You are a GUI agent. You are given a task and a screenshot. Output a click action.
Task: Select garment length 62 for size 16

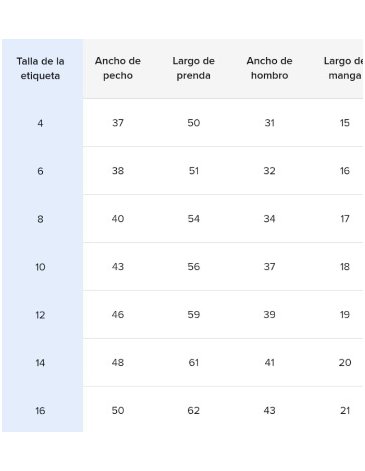[x=193, y=410]
